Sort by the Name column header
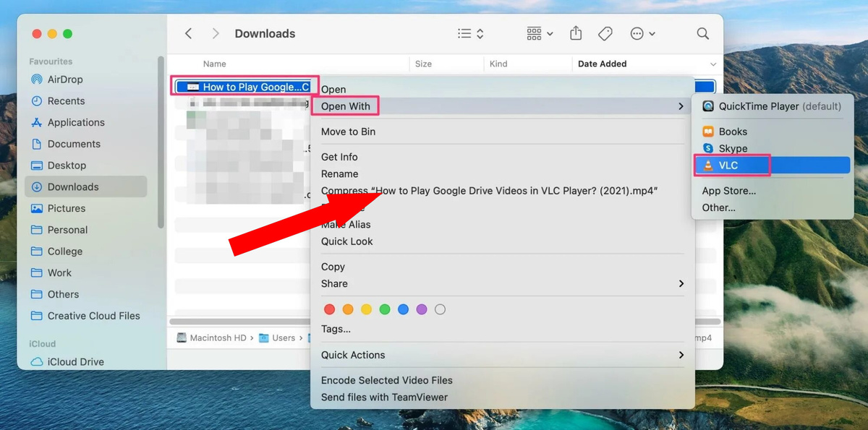This screenshot has width=868, height=430. (x=215, y=64)
